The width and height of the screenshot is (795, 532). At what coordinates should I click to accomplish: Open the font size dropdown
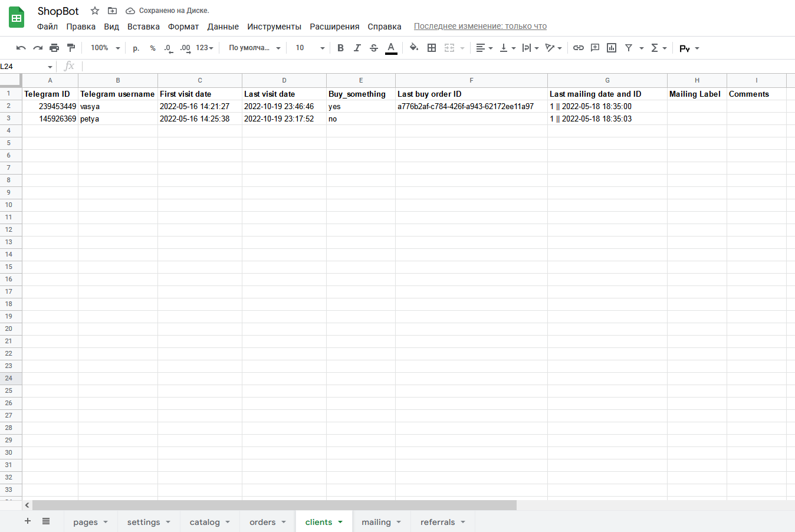(310, 48)
